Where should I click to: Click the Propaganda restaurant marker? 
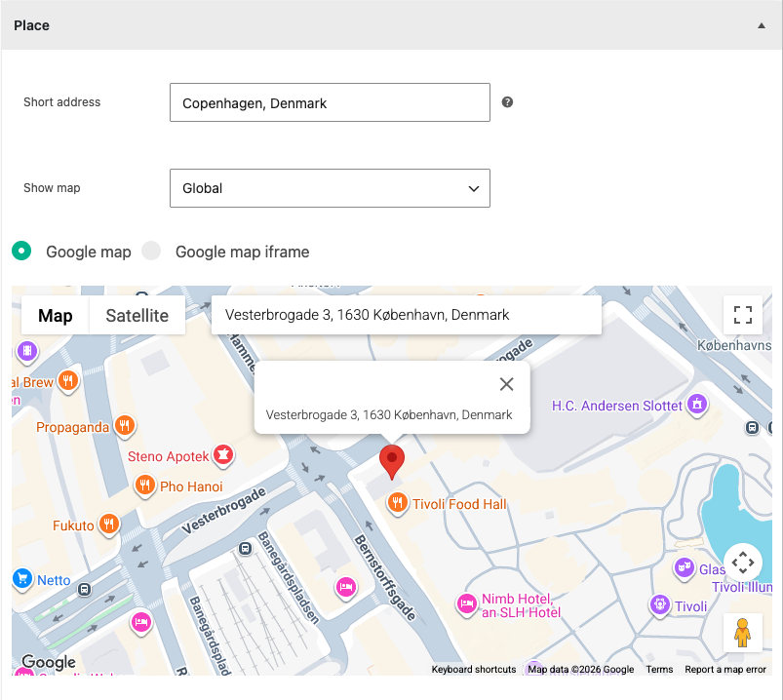point(125,426)
